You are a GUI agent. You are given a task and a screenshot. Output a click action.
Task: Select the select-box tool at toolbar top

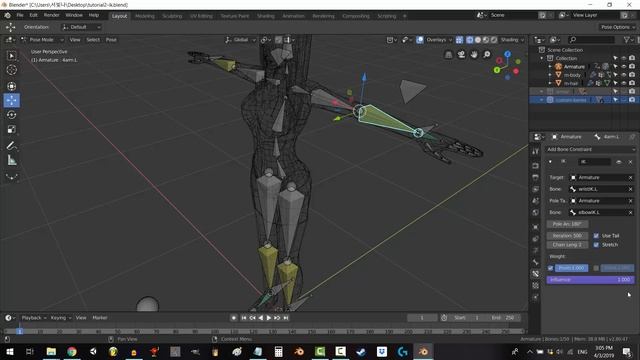(x=11, y=56)
